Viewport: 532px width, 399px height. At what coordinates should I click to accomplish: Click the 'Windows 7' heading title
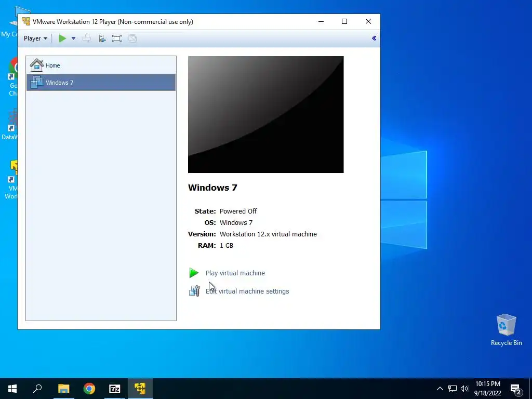point(212,188)
